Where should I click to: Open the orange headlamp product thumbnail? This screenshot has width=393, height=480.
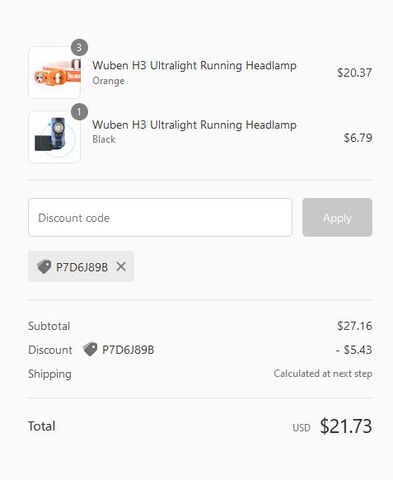(55, 72)
